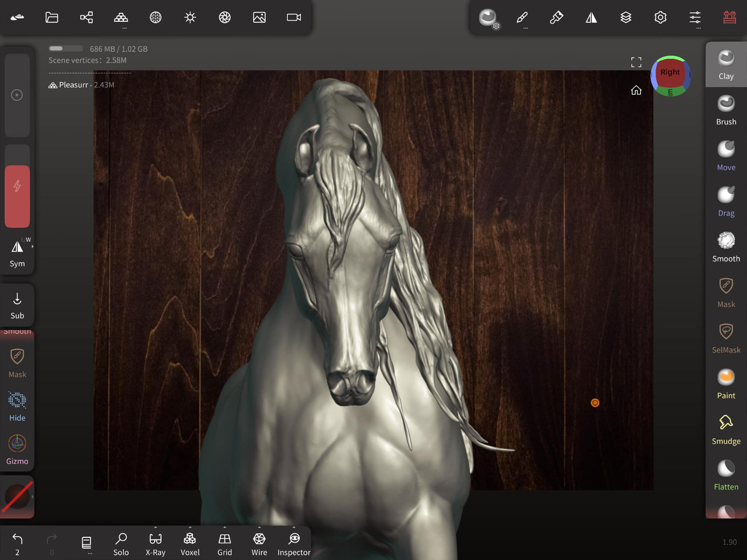747x560 pixels.
Task: Click the Right face of the view cube
Action: [670, 72]
